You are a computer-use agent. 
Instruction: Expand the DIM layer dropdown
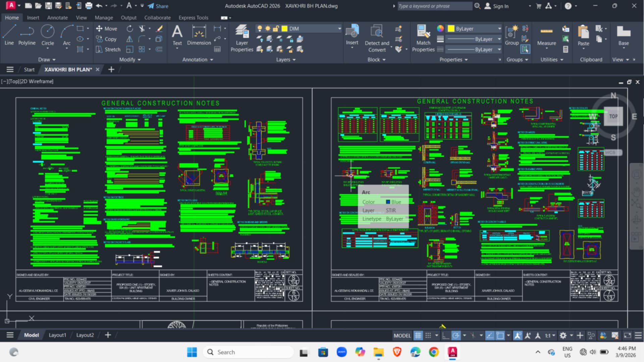tap(339, 29)
